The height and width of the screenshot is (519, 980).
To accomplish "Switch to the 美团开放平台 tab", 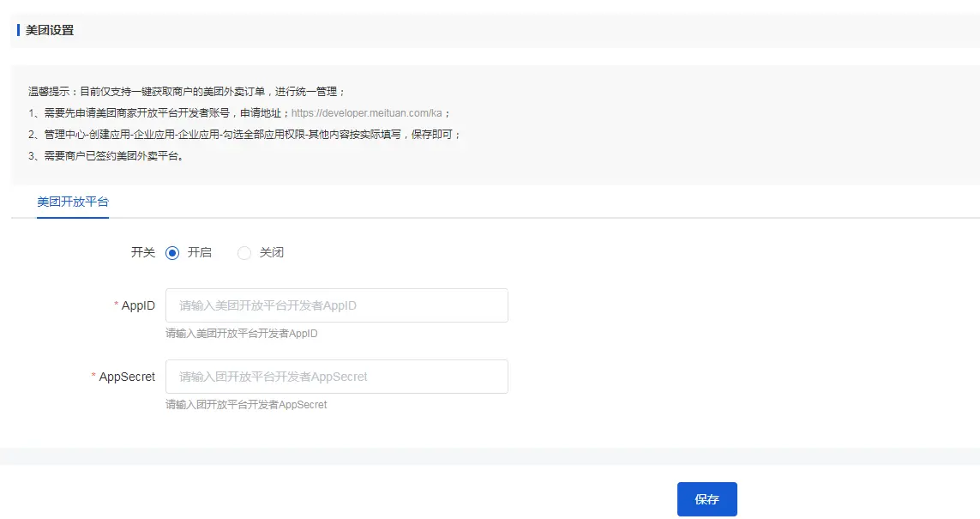I will tap(73, 202).
